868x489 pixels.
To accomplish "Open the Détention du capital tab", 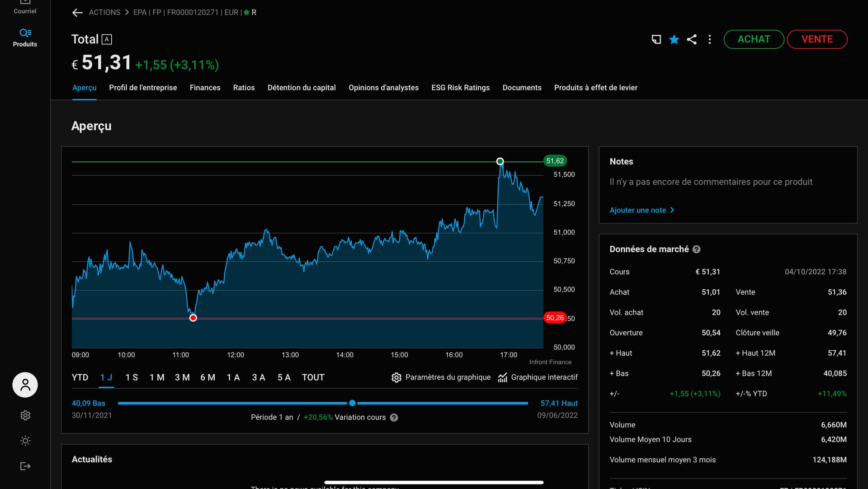I will [x=302, y=88].
